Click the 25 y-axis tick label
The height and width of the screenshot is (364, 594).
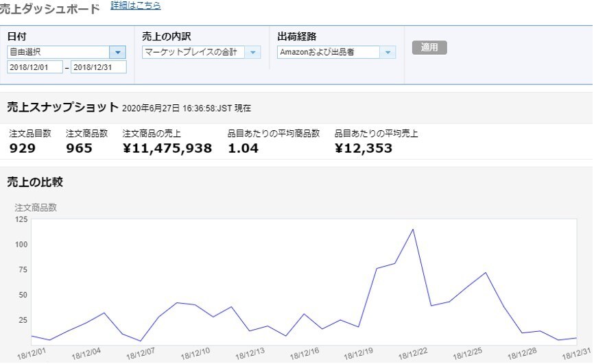click(x=23, y=320)
